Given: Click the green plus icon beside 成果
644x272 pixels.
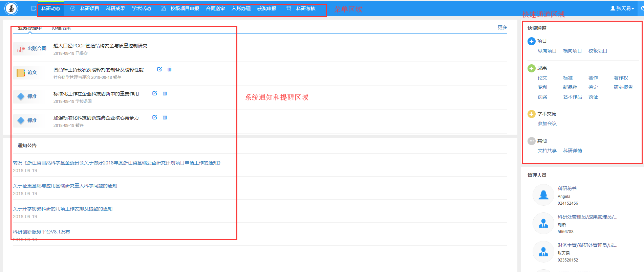Looking at the screenshot, I should pos(531,68).
